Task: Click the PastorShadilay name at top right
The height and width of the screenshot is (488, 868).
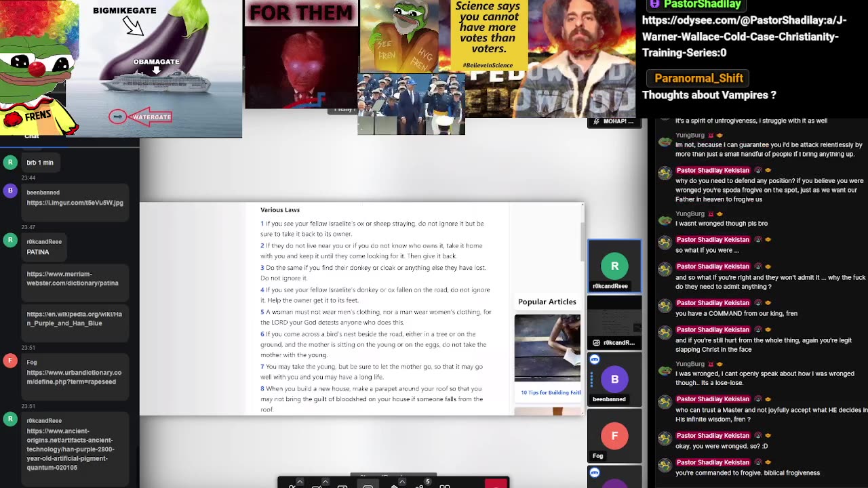Action: tap(702, 5)
